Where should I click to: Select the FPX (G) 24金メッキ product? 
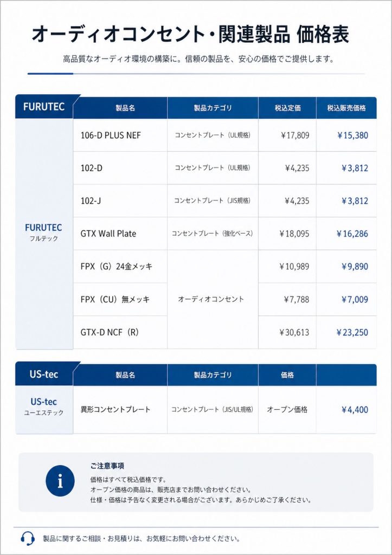point(117,266)
